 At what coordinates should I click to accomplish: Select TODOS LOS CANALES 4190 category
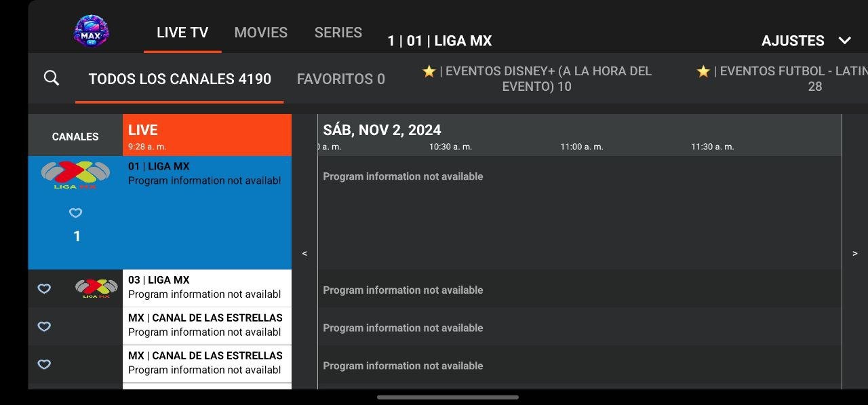pyautogui.click(x=180, y=79)
